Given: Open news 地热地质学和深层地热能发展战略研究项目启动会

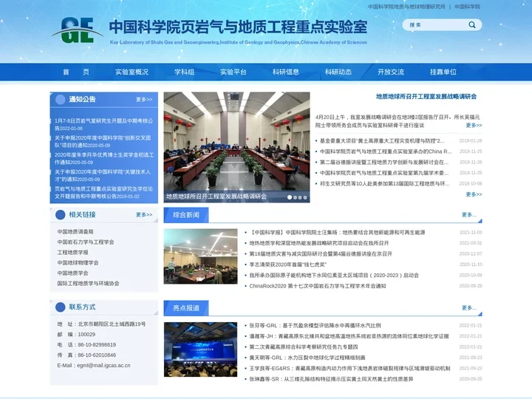Looking at the screenshot, I should click(319, 243).
